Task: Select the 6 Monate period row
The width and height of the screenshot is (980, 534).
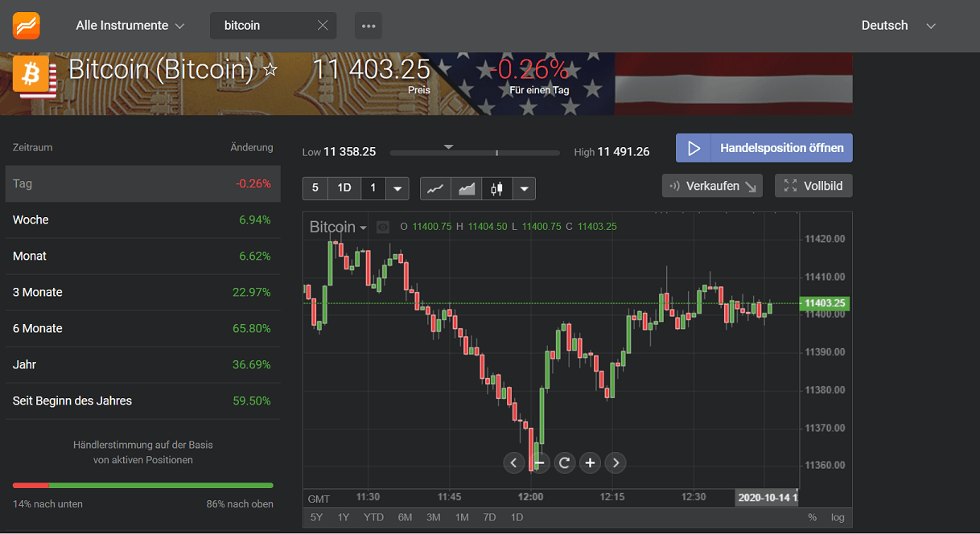Action: pyautogui.click(x=143, y=328)
